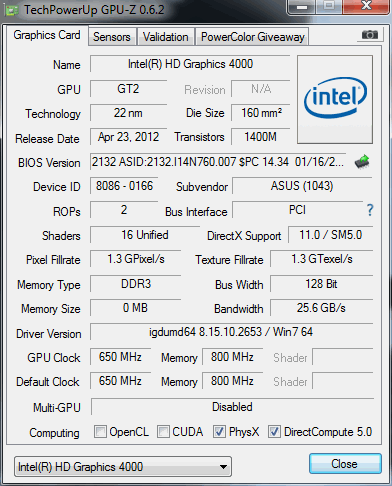Toggle the CUDA checkbox
392x486 pixels.
click(x=163, y=431)
